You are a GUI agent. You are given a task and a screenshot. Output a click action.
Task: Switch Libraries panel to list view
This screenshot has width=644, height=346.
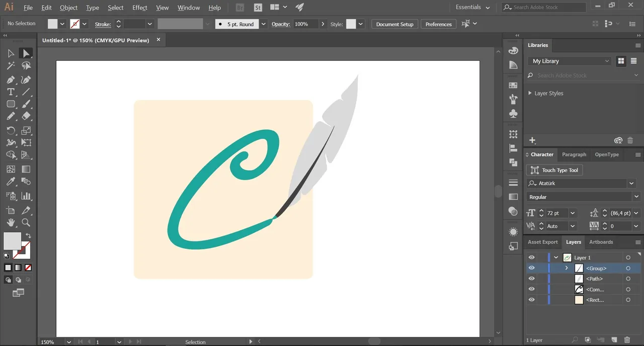634,61
